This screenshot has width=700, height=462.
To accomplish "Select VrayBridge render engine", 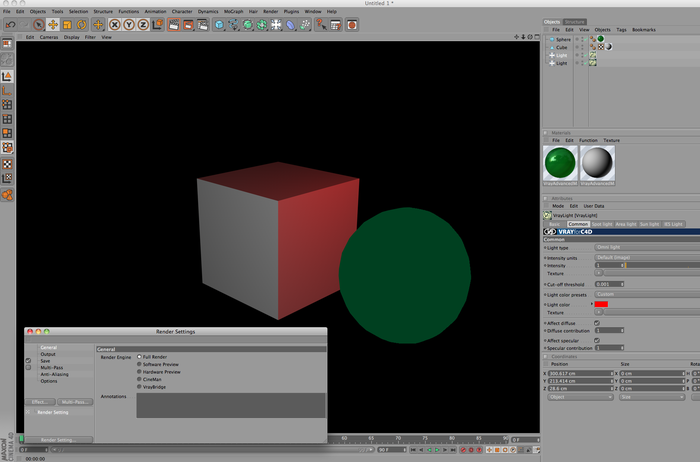I will [139, 387].
